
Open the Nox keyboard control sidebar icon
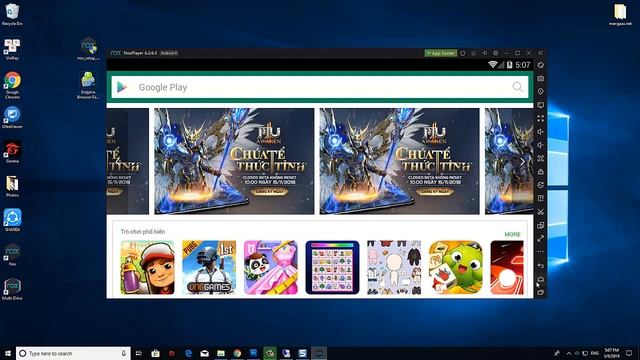pos(540,78)
